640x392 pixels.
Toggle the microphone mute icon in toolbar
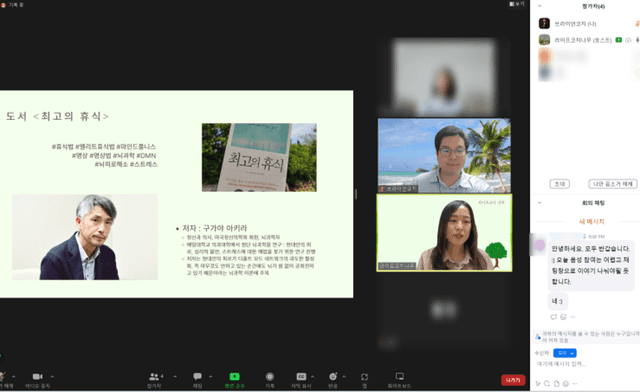click(2, 376)
